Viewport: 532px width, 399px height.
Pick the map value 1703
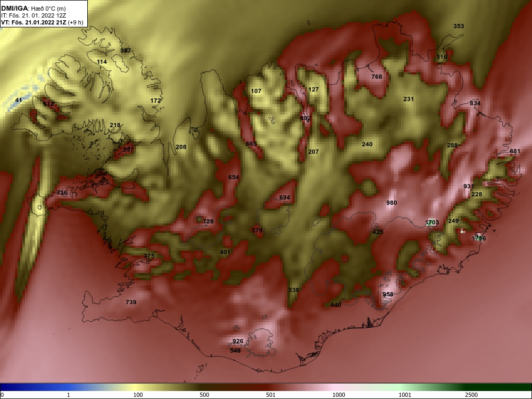[432, 223]
